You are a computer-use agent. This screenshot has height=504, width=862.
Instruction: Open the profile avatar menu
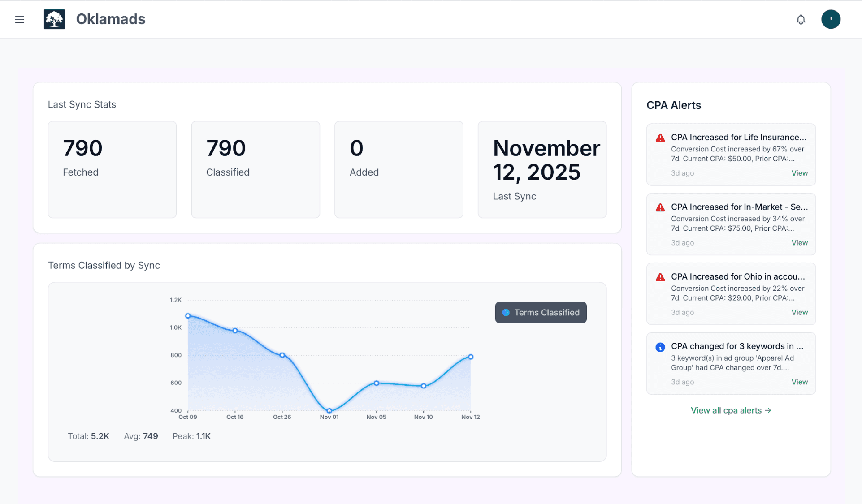pos(831,19)
